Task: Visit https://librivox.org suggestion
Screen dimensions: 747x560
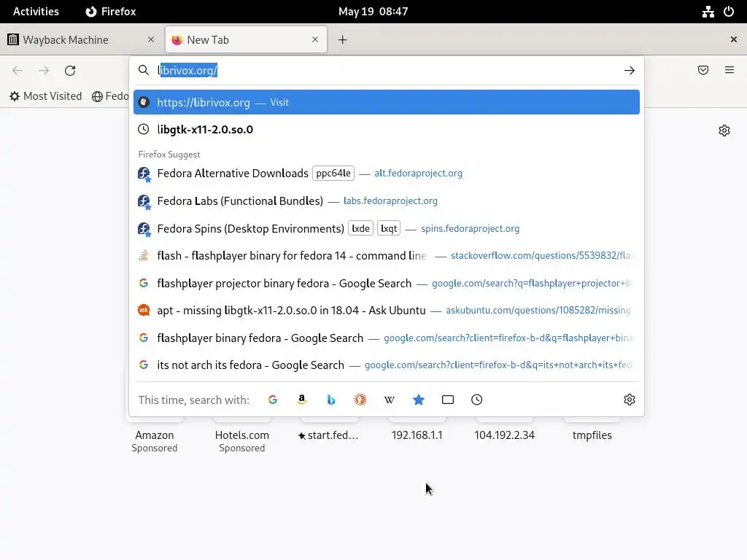Action: tap(387, 102)
